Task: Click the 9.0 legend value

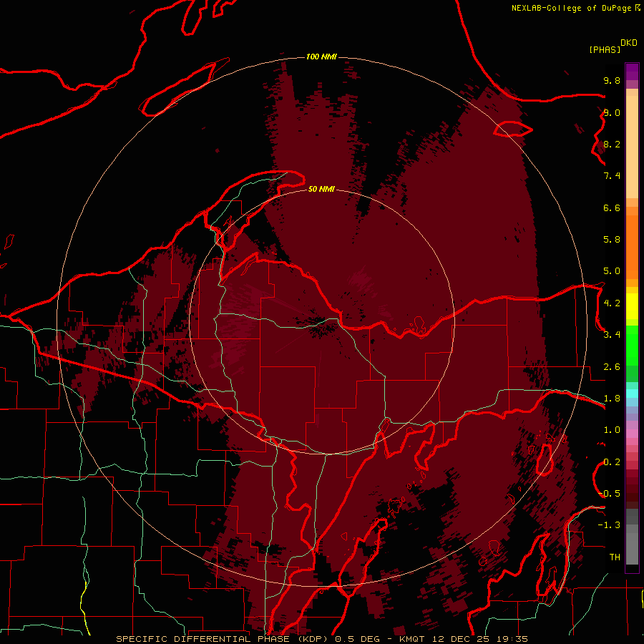Action: [x=612, y=112]
